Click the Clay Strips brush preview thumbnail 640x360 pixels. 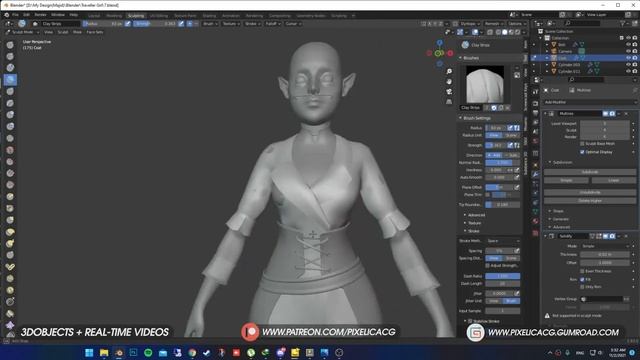pyautogui.click(x=485, y=84)
